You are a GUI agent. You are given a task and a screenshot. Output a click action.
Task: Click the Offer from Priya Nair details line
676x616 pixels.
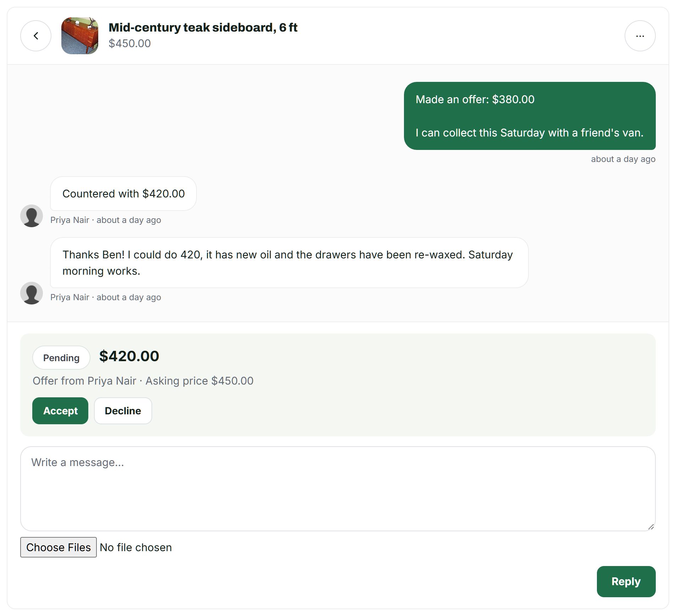click(143, 381)
